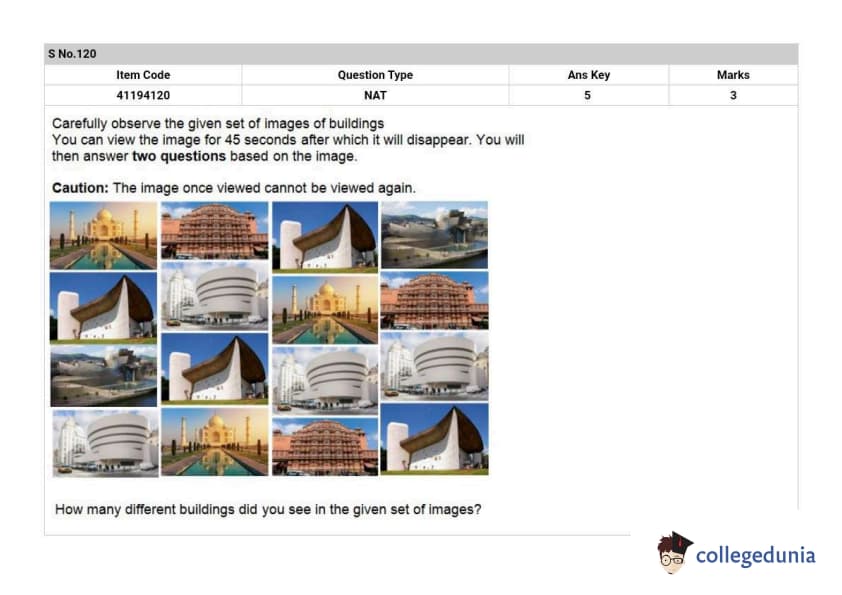This screenshot has width=842, height=595.
Task: Select the Question Type column header
Action: 375,75
